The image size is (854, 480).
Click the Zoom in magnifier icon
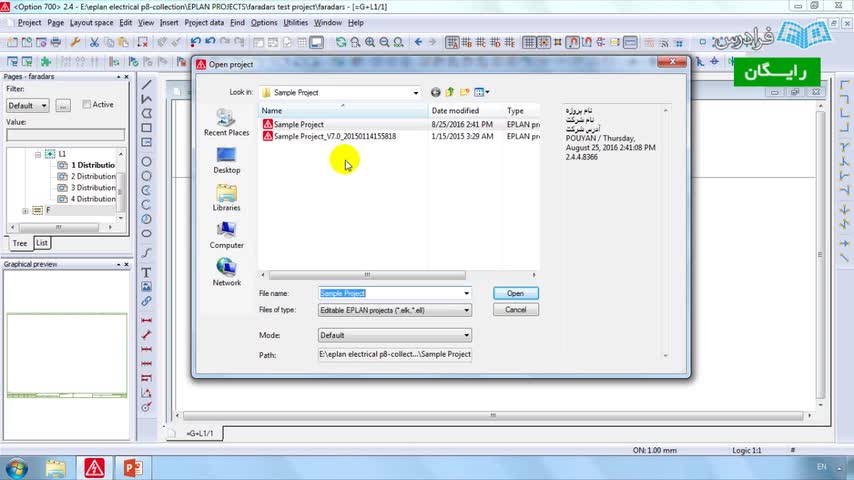click(x=370, y=42)
